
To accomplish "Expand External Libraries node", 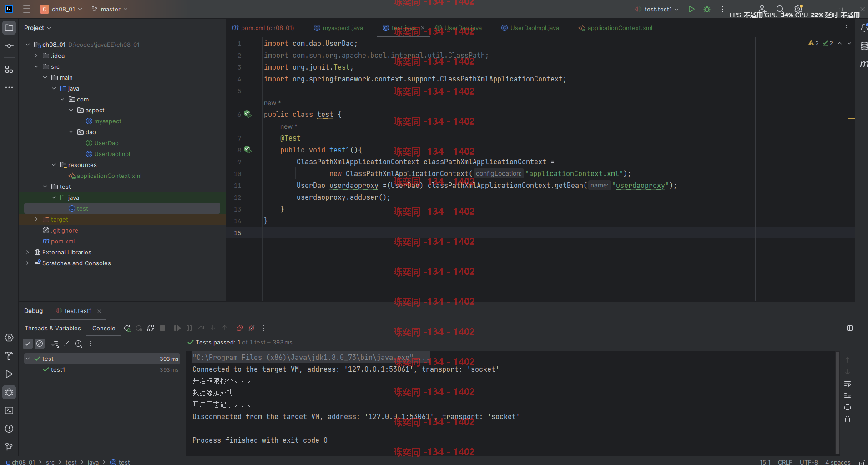I will pos(28,252).
